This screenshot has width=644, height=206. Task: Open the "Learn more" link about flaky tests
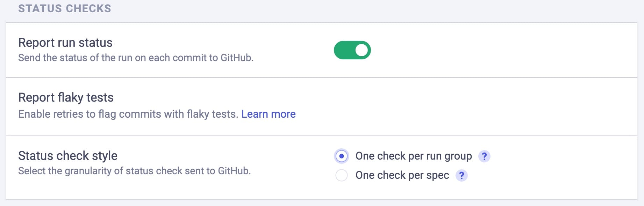(x=269, y=114)
